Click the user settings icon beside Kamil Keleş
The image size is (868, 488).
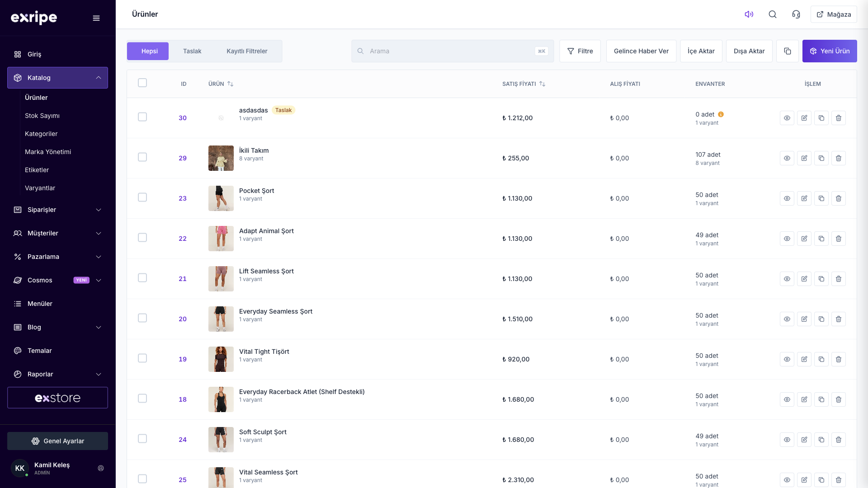(x=101, y=468)
